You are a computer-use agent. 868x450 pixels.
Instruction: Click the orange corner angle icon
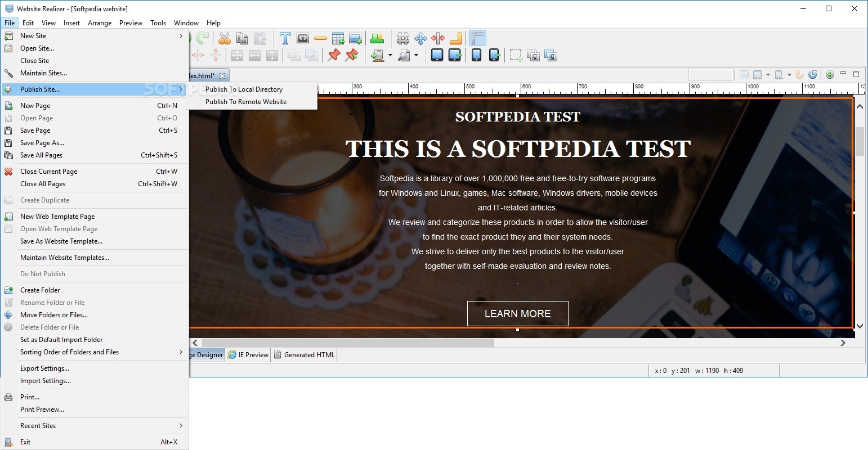[x=455, y=38]
